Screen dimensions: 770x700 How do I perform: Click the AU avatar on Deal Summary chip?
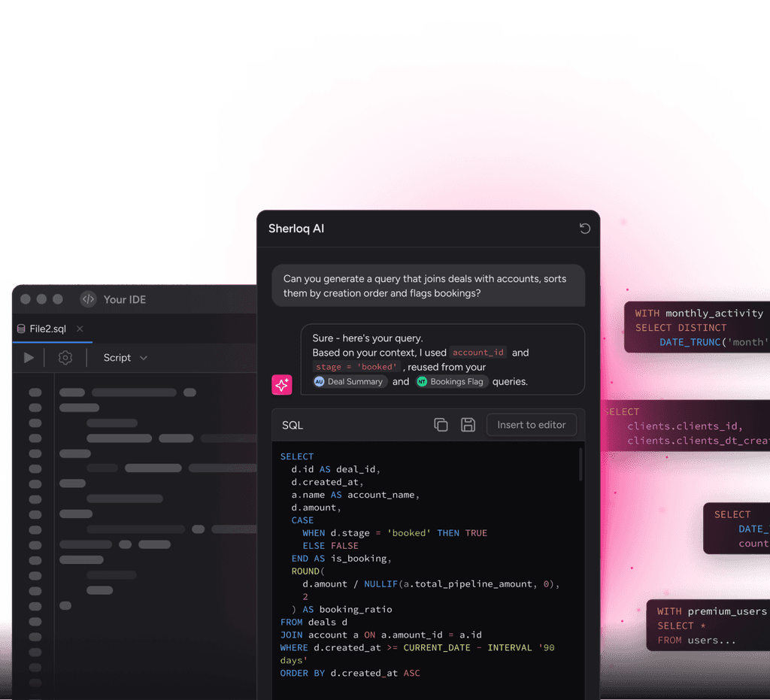point(319,381)
